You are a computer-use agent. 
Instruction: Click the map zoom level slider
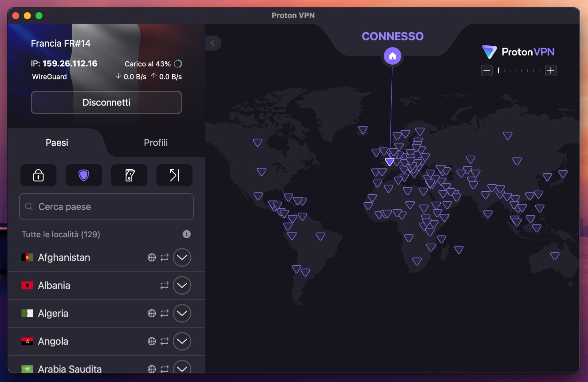[519, 71]
